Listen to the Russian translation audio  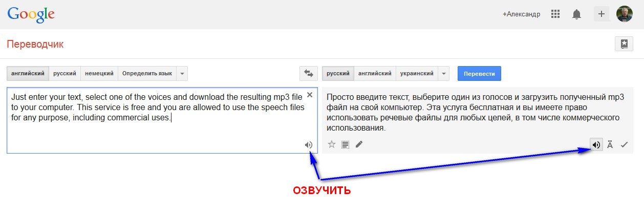click(596, 145)
